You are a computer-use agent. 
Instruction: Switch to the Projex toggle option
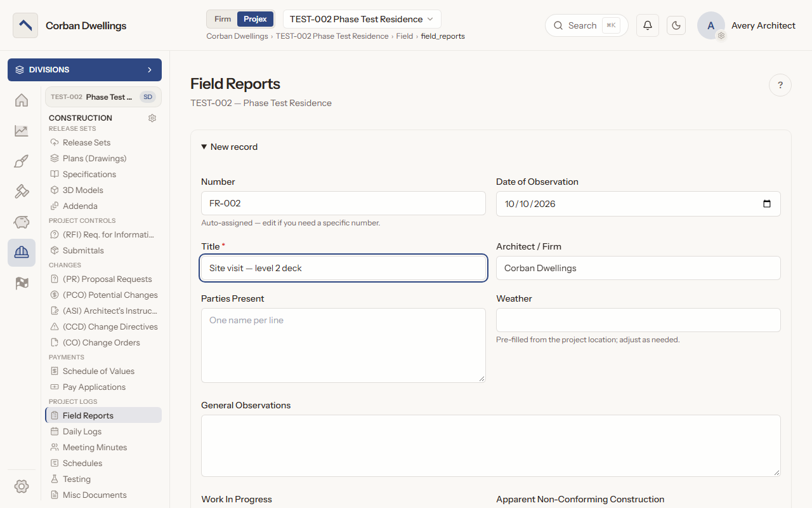(x=256, y=19)
